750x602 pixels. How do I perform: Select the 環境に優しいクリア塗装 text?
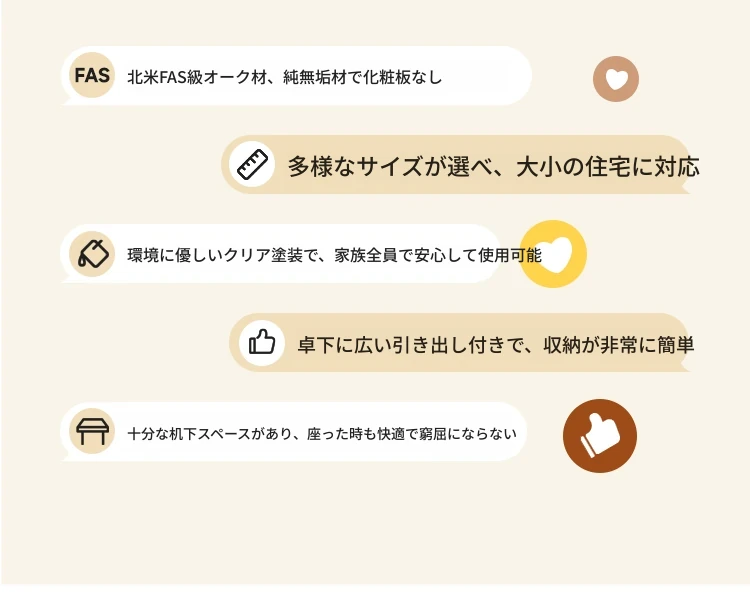215,255
